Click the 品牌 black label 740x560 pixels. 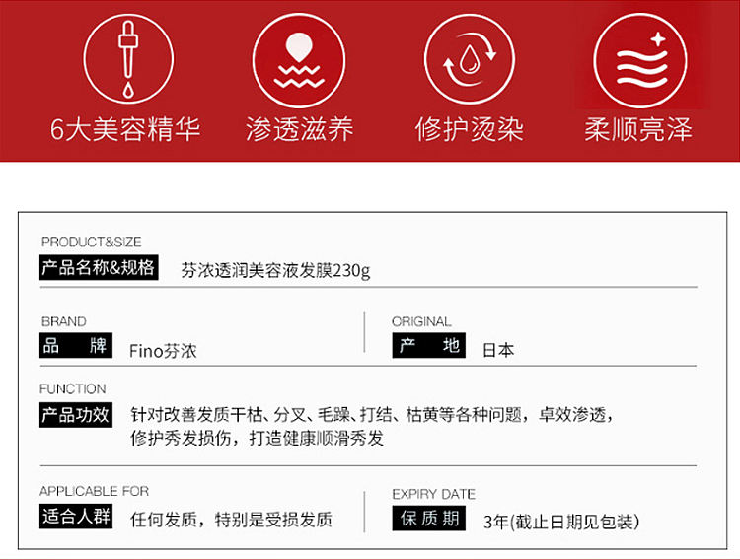(76, 347)
